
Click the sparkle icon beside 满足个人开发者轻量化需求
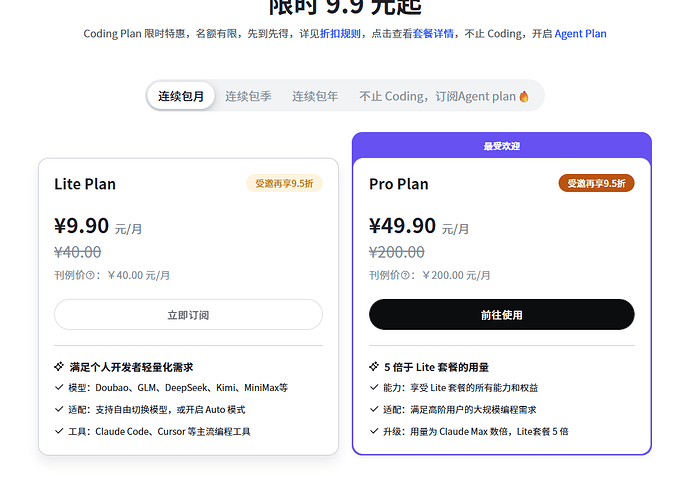coord(59,366)
